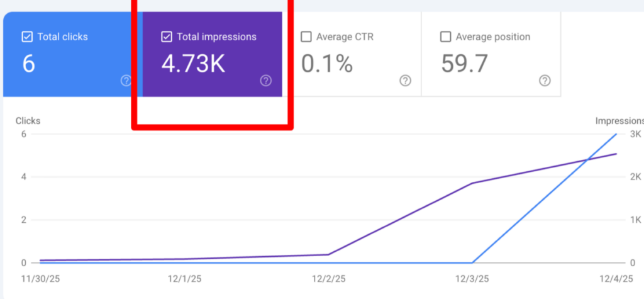Viewport: 644px width, 299px height.
Task: Click the help icon on Total impressions card
Action: [266, 81]
